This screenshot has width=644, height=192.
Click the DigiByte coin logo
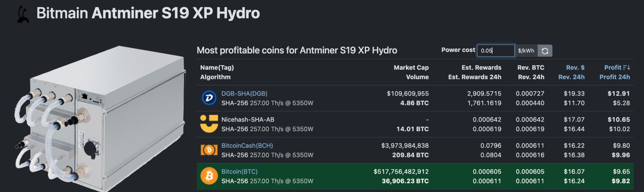pos(209,98)
